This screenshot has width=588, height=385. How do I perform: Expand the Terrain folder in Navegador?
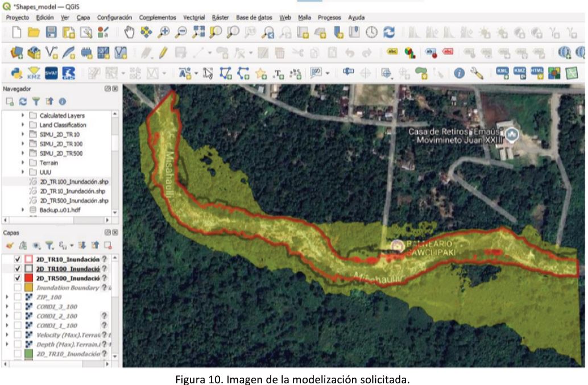click(x=23, y=162)
